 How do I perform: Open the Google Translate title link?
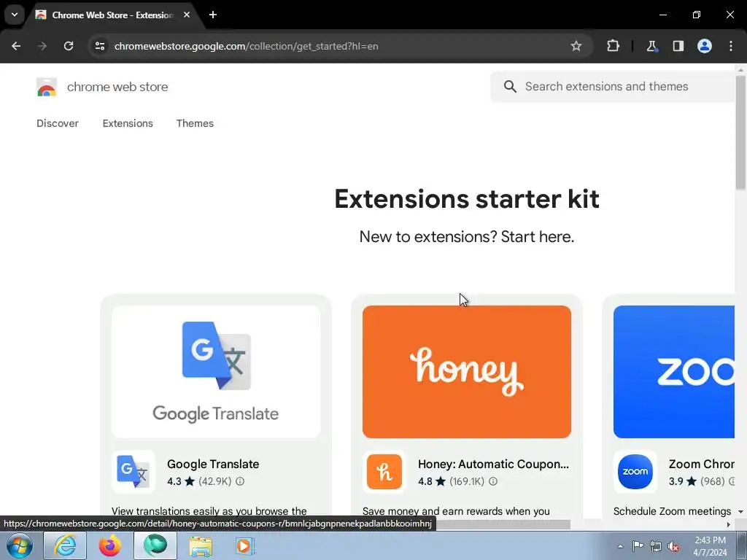[213, 464]
